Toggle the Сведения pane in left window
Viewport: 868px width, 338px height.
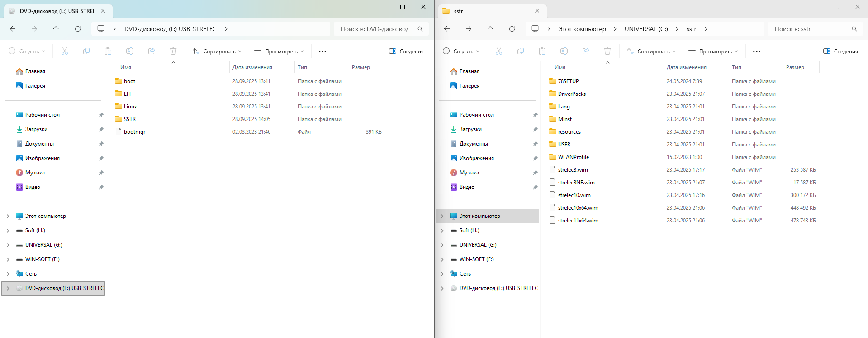tap(406, 52)
